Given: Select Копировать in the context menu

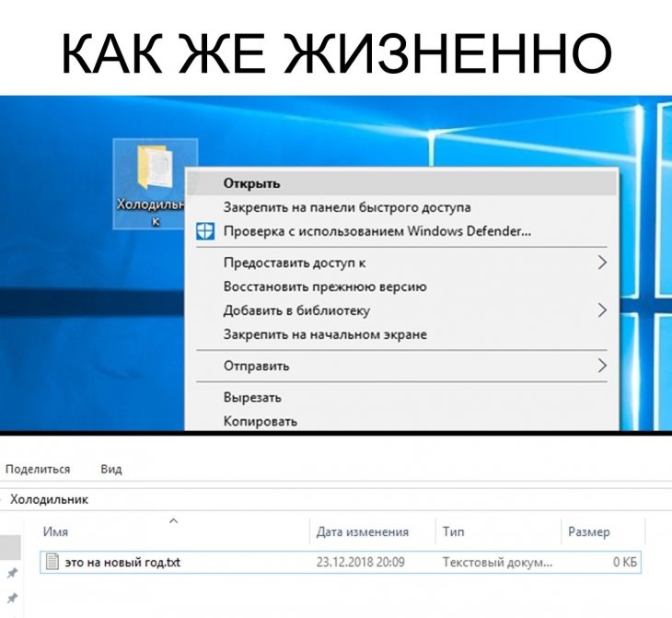Looking at the screenshot, I should point(402,421).
